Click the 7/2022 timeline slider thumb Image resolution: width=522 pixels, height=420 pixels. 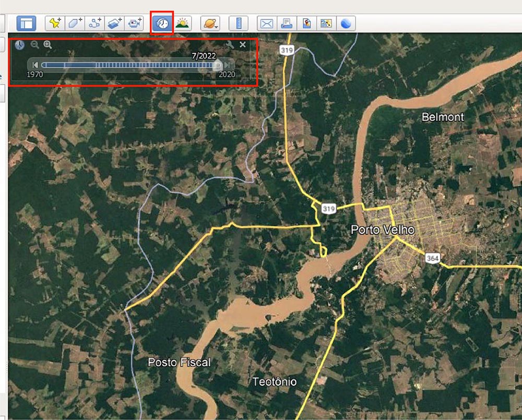coord(218,65)
